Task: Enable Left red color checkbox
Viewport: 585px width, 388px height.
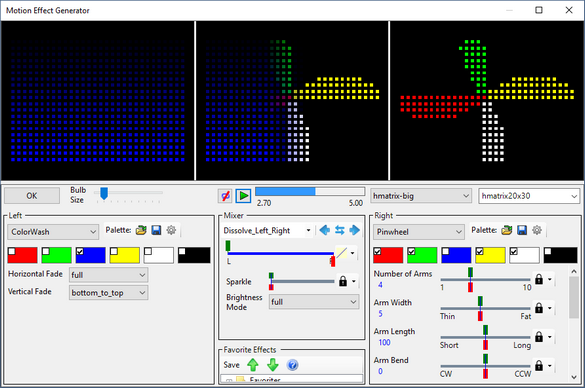Action: (12, 251)
